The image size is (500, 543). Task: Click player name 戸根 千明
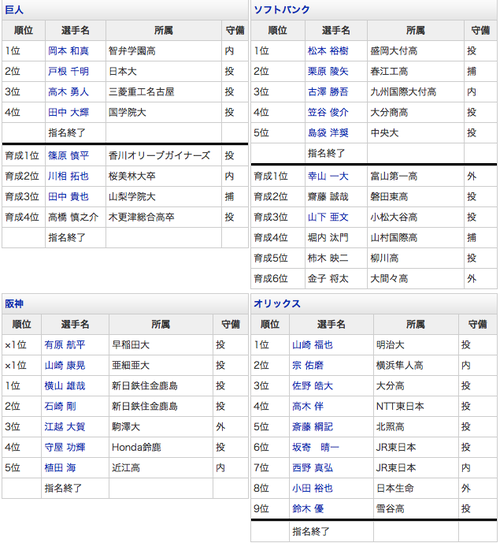pos(68,71)
